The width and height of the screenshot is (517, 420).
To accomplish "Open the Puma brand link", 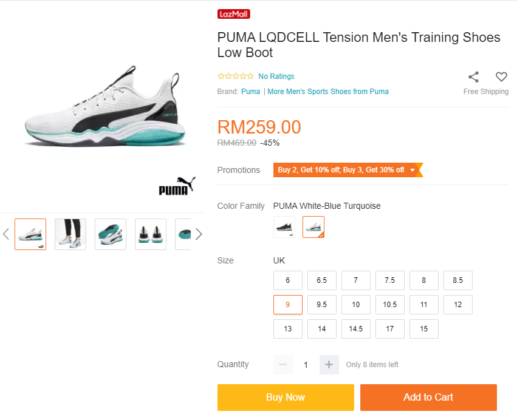I will (x=250, y=92).
